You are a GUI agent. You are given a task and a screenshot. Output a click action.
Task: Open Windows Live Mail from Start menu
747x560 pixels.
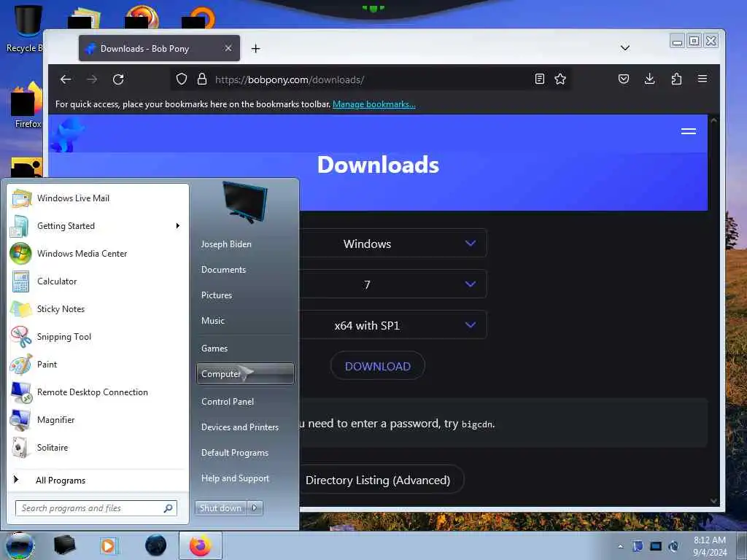(98, 198)
